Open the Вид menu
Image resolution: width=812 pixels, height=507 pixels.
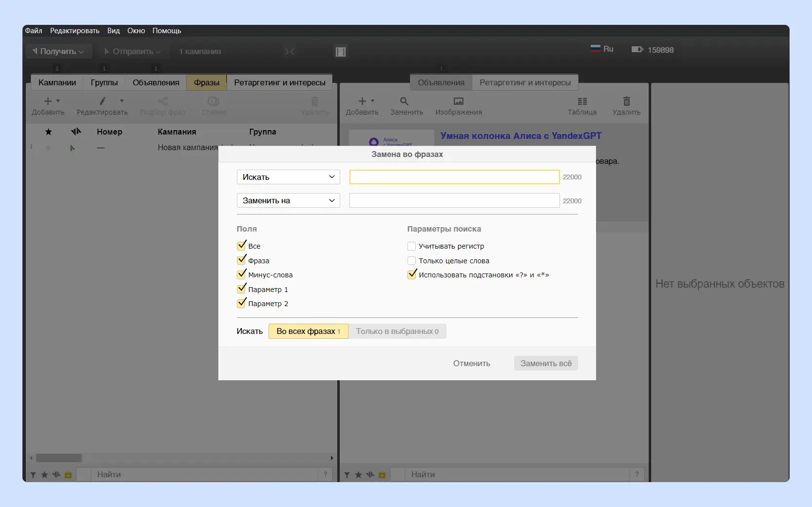coord(114,31)
